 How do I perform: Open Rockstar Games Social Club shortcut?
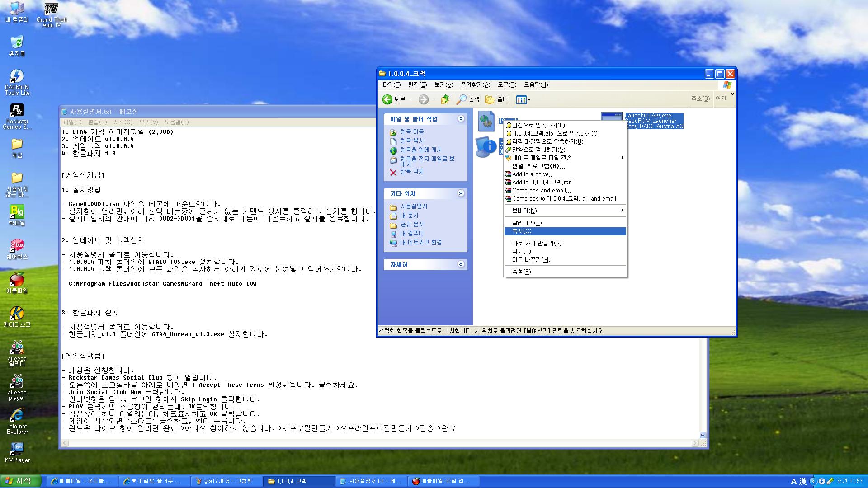pos(17,116)
